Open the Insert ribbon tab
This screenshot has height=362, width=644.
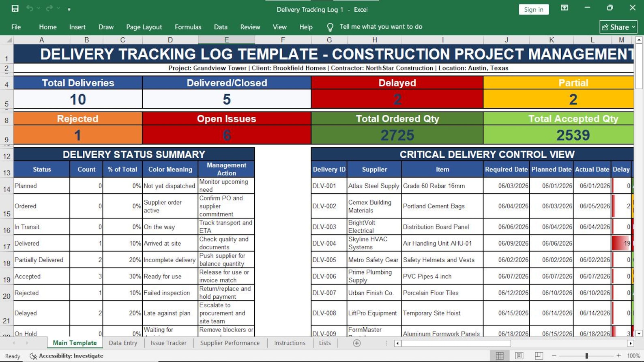pos(77,27)
